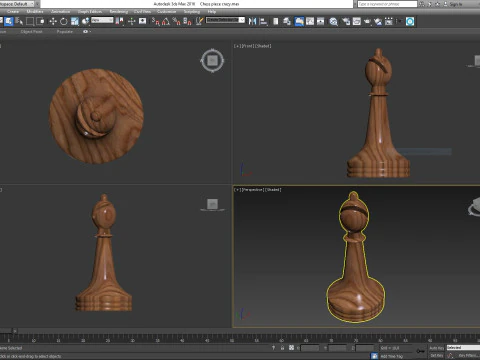Click Render in the Cloud icon
The image size is (480, 360).
pyautogui.click(x=378, y=21)
